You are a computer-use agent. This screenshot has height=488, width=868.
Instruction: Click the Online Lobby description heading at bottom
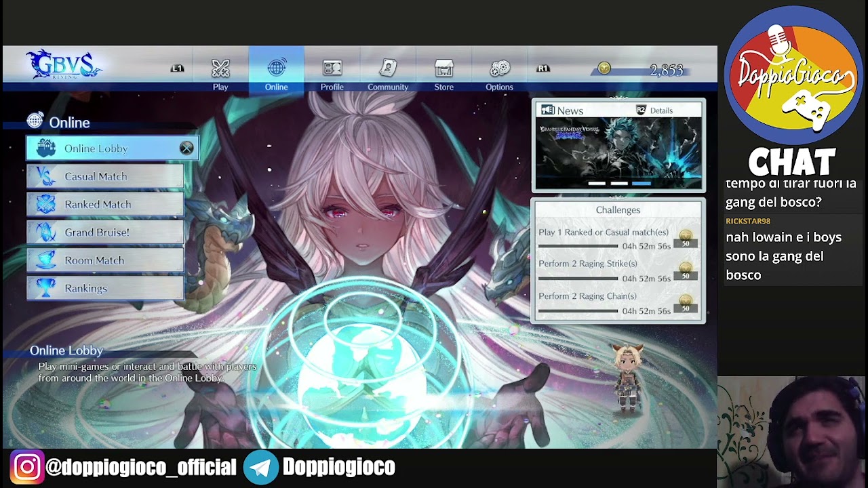(x=66, y=350)
